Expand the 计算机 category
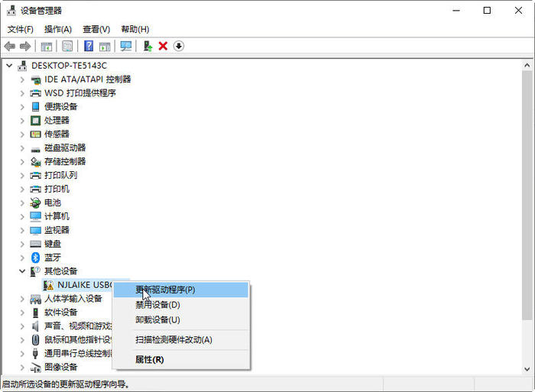535x392 pixels. (22, 216)
